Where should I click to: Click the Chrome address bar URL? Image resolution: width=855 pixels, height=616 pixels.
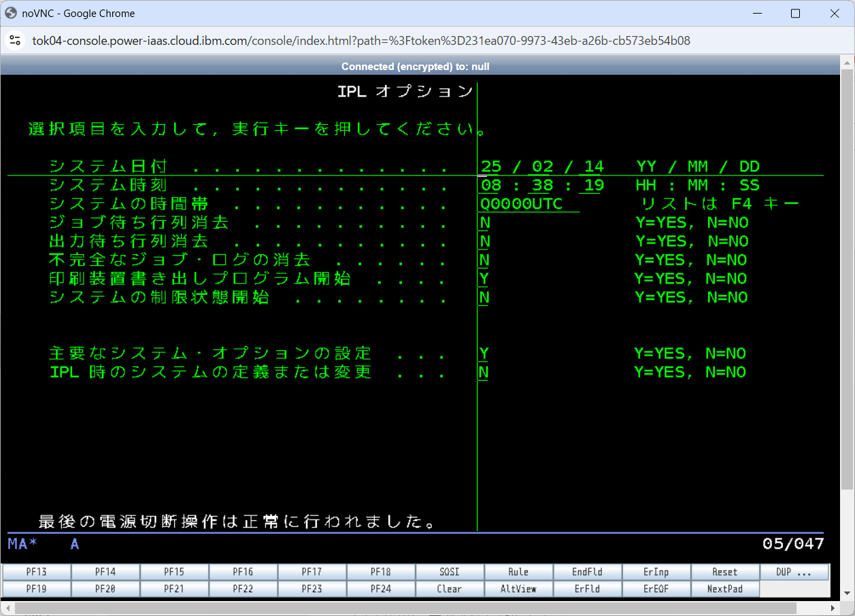(361, 41)
